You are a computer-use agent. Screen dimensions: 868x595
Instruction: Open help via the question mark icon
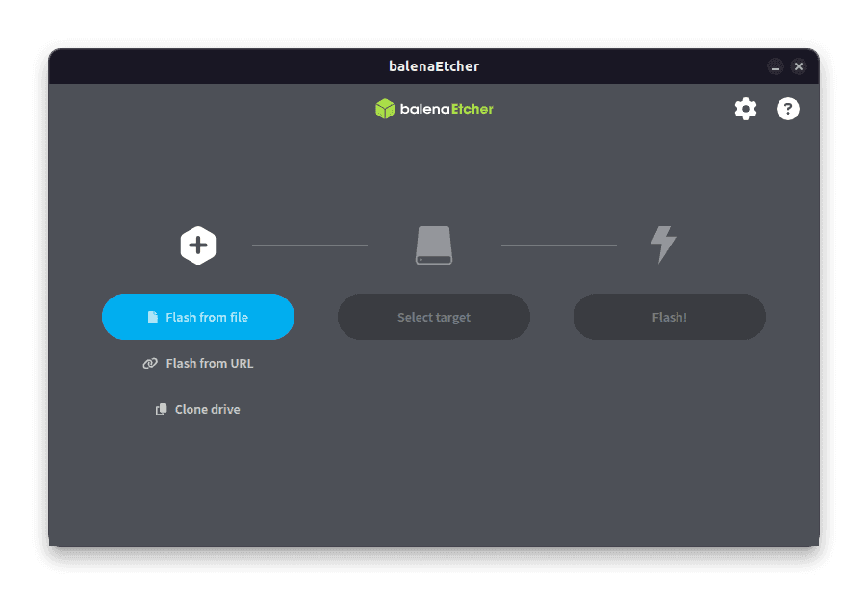(x=788, y=109)
